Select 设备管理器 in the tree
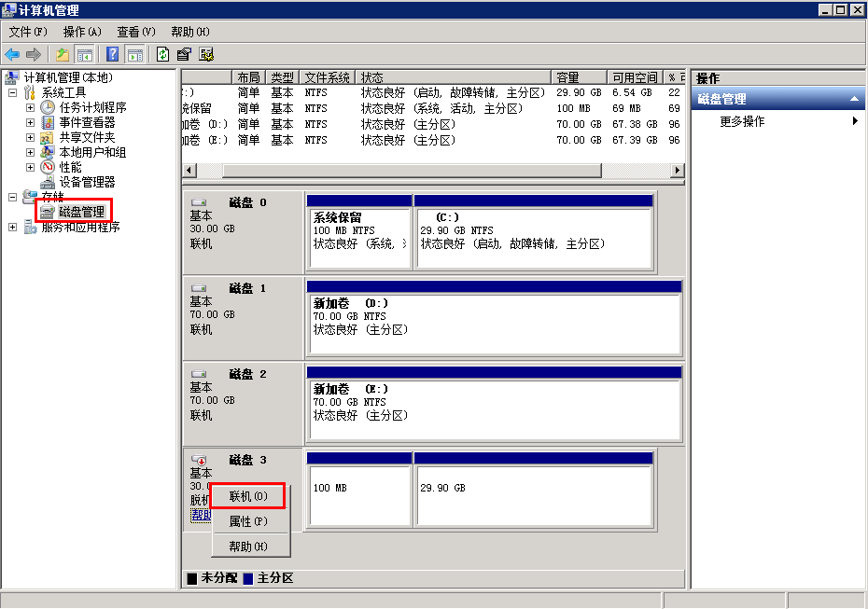868x609 pixels. point(87,182)
